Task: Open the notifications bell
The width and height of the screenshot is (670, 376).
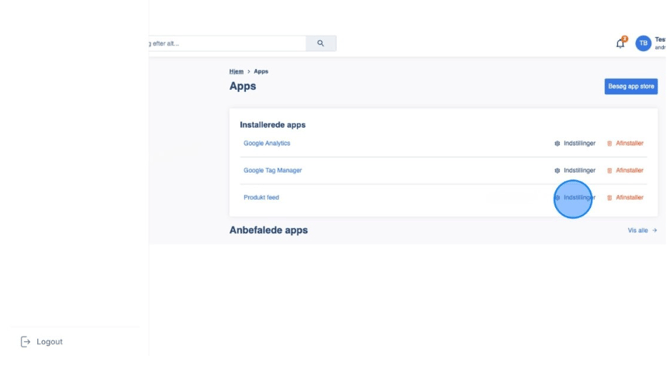Action: point(620,43)
